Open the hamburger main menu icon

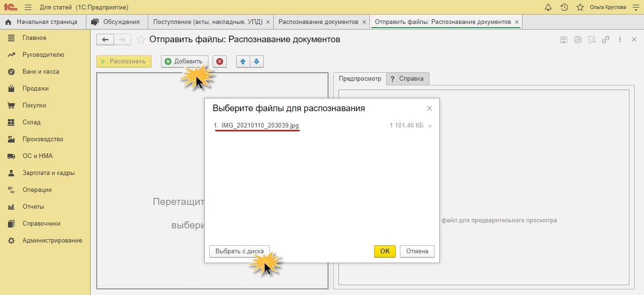pyautogui.click(x=28, y=8)
